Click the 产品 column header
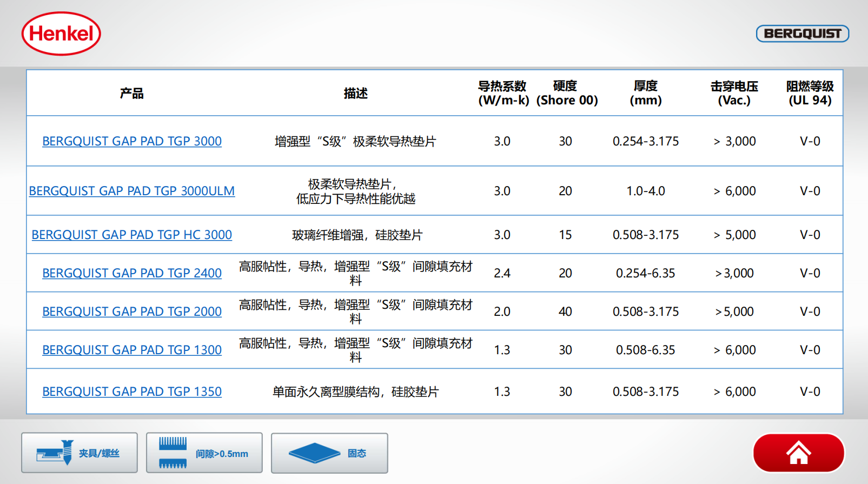 [x=132, y=94]
